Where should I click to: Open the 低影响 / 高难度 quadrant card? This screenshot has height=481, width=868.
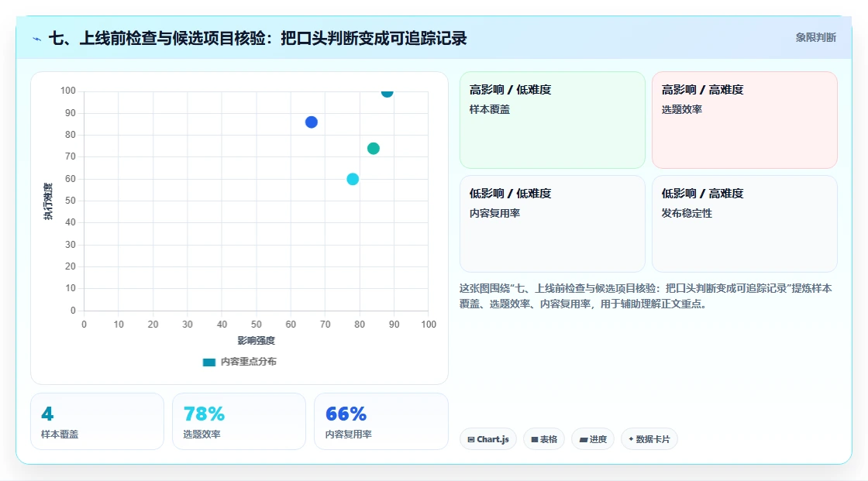coord(745,224)
